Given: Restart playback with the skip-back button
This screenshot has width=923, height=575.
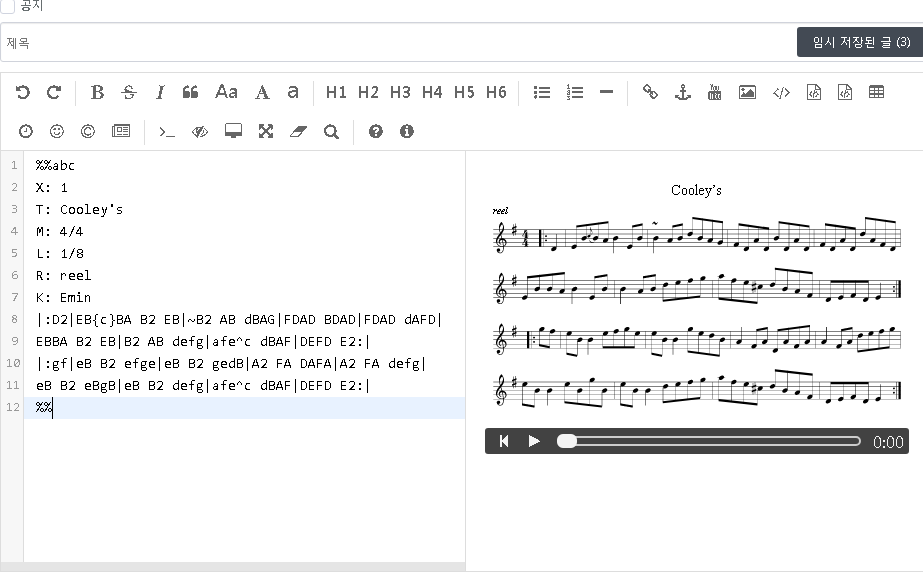Looking at the screenshot, I should (x=504, y=441).
